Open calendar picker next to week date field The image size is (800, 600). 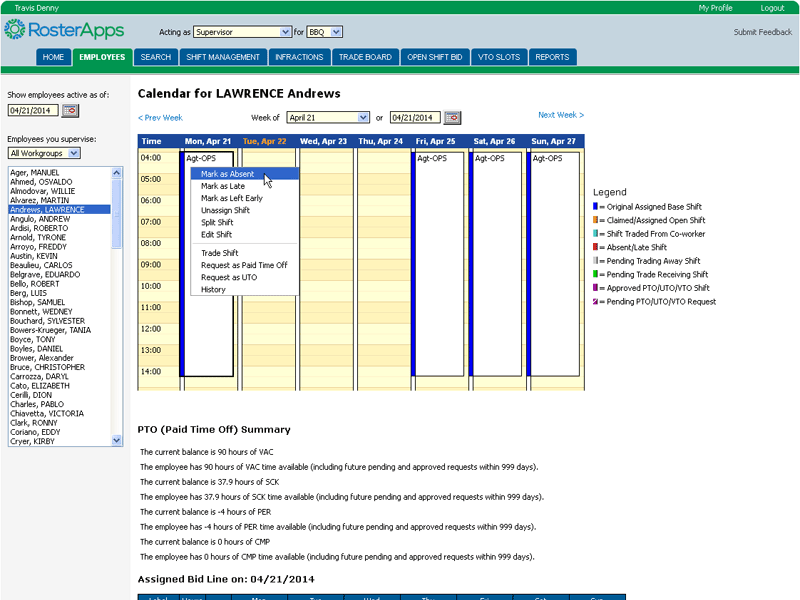point(453,117)
